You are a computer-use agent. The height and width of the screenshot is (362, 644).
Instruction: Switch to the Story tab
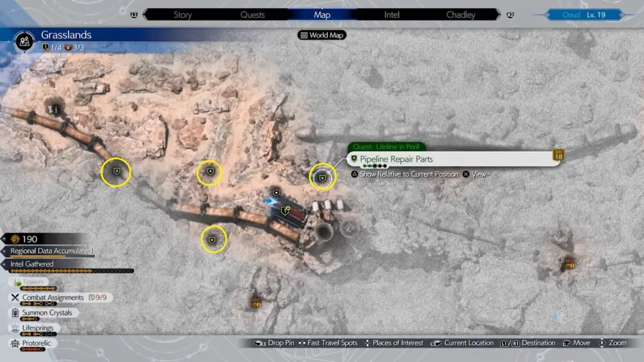(182, 14)
